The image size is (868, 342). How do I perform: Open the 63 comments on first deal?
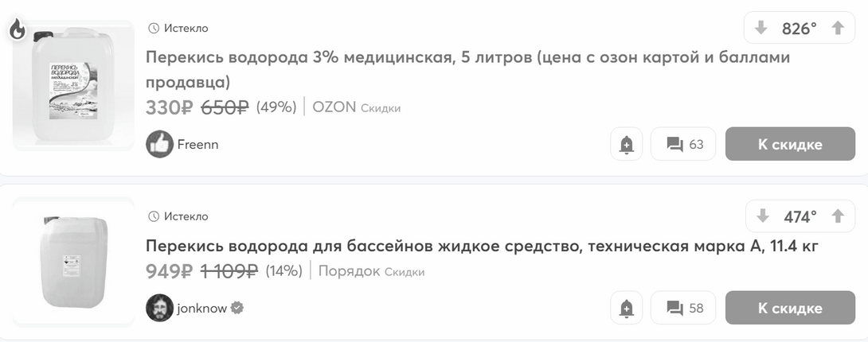tap(683, 144)
